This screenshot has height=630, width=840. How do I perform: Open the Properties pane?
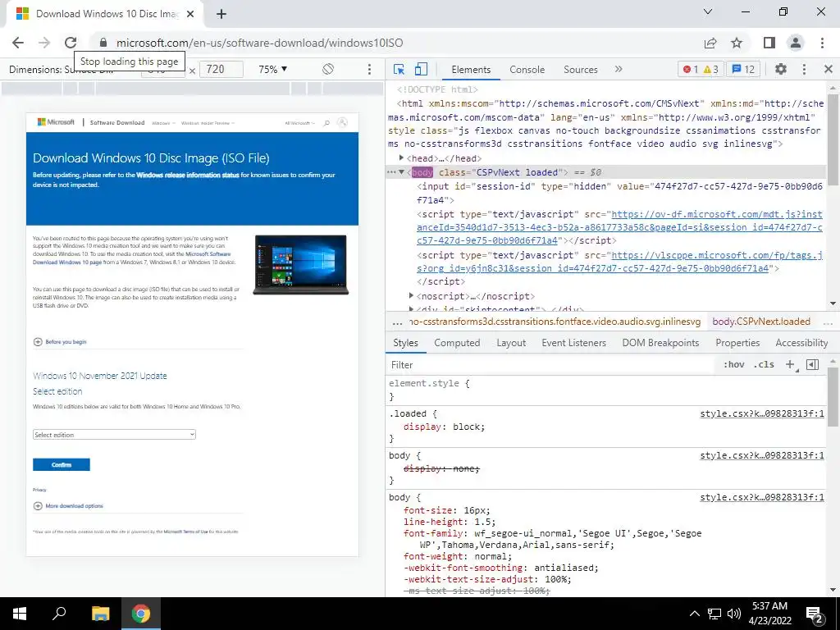tap(737, 343)
